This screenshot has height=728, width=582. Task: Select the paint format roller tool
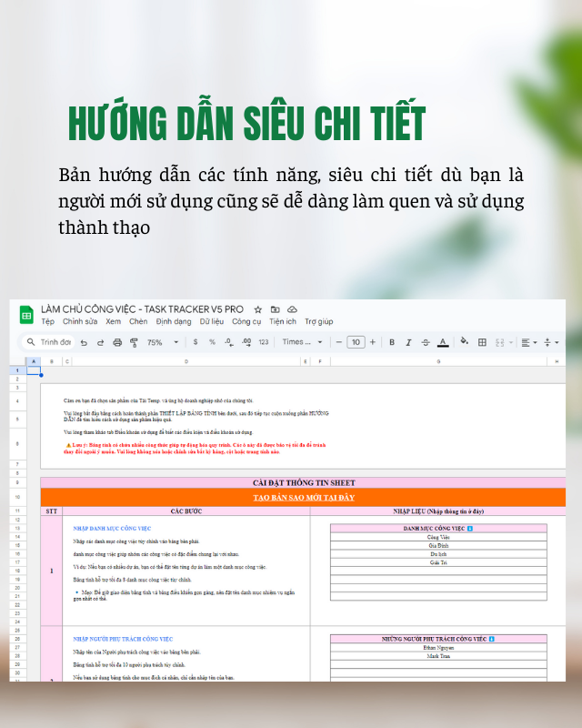pos(133,342)
